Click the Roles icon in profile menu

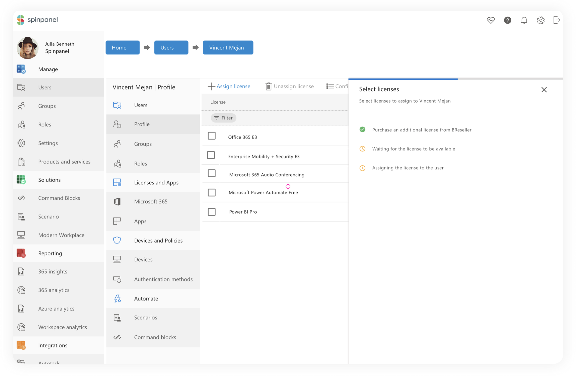click(x=117, y=164)
